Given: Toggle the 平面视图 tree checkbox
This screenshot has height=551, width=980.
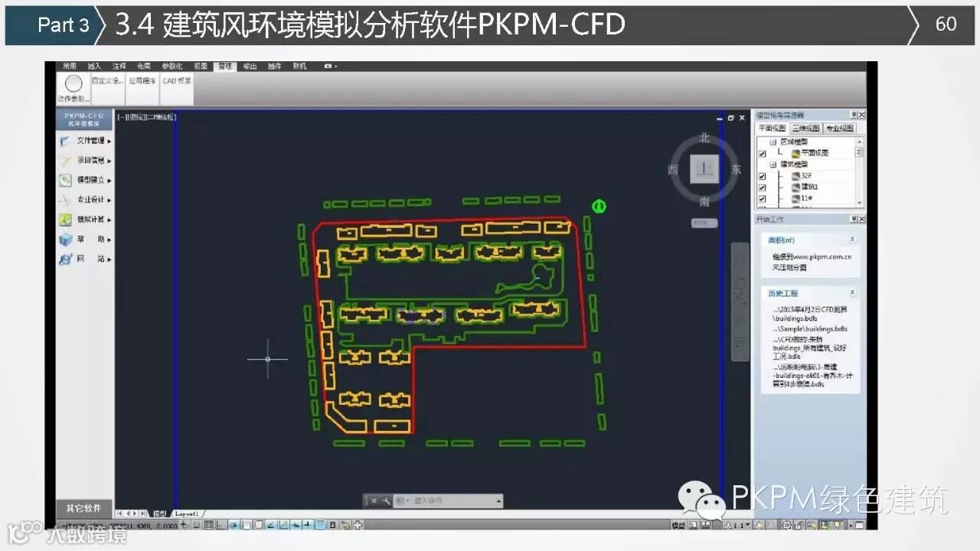Looking at the screenshot, I should point(762,154).
